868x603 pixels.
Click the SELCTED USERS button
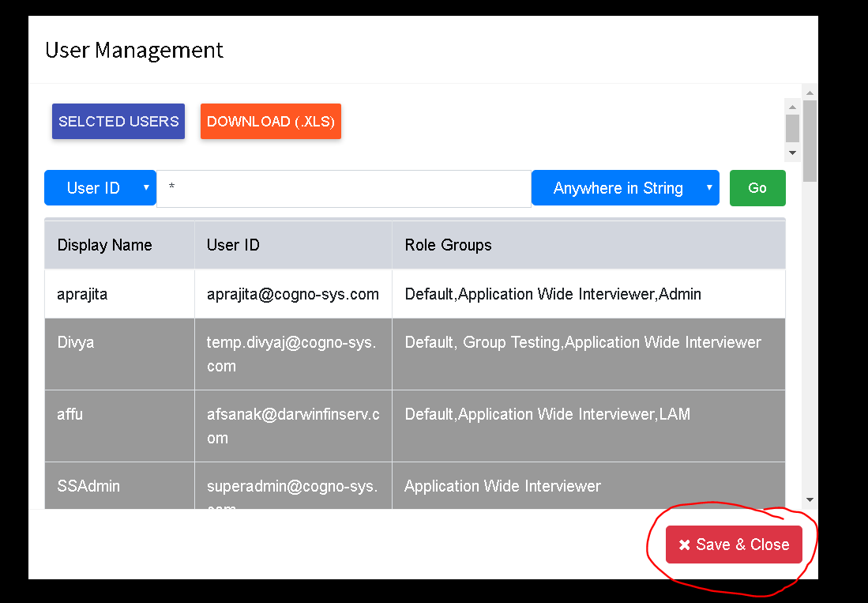[x=118, y=121]
